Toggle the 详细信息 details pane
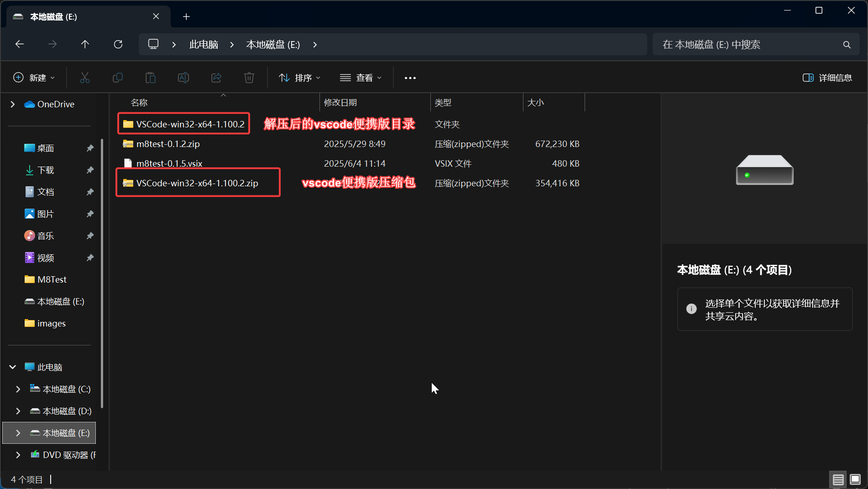The width and height of the screenshot is (868, 489). point(827,78)
